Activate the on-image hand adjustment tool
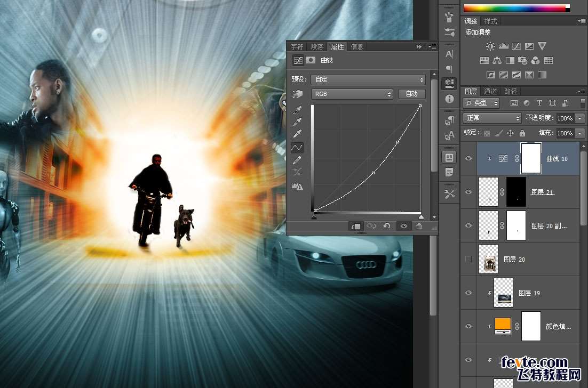Image resolution: width=588 pixels, height=388 pixels. tap(298, 94)
